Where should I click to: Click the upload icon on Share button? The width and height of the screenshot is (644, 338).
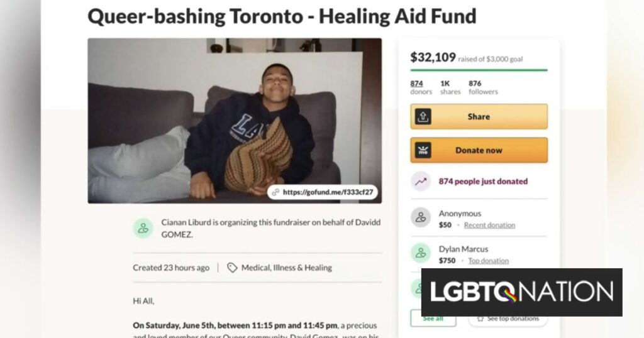click(423, 117)
